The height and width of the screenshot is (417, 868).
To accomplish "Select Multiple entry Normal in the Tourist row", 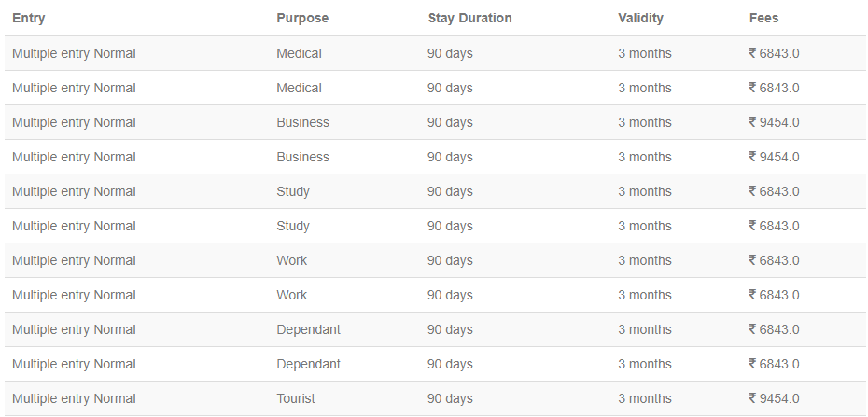I will (74, 398).
